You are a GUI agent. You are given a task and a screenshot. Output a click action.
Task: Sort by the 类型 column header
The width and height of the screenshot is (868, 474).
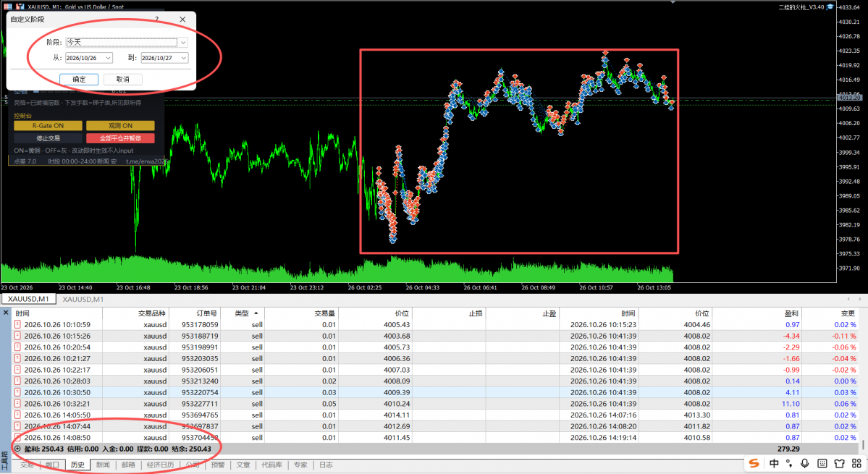[242, 313]
